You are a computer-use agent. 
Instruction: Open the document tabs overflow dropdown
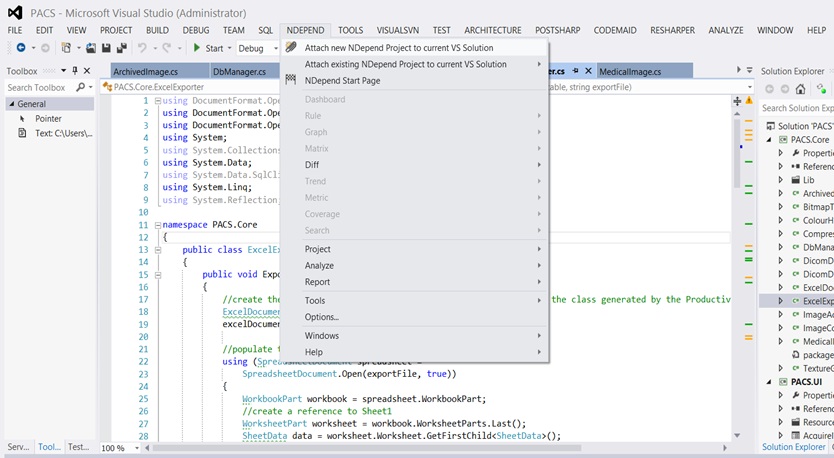[x=749, y=70]
